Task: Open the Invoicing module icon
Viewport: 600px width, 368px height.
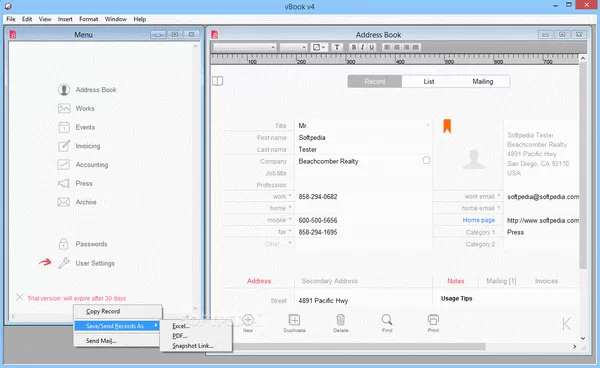Action: pos(64,146)
